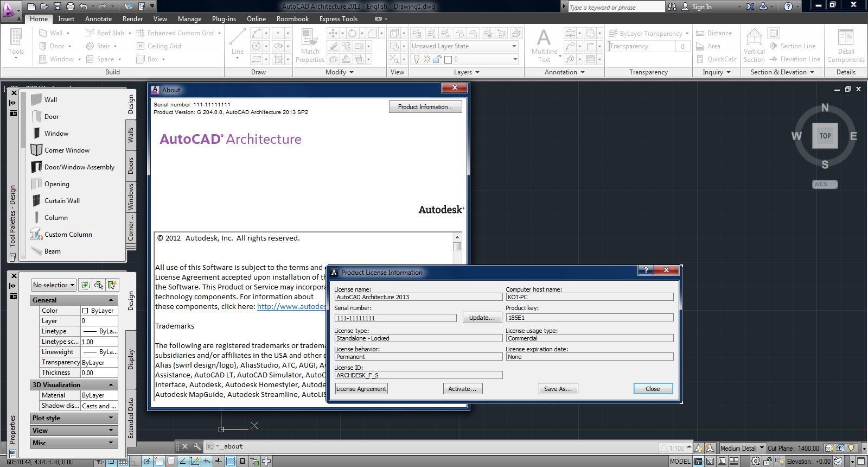868x467 pixels.
Task: Open the Detail Components tool
Action: click(846, 46)
